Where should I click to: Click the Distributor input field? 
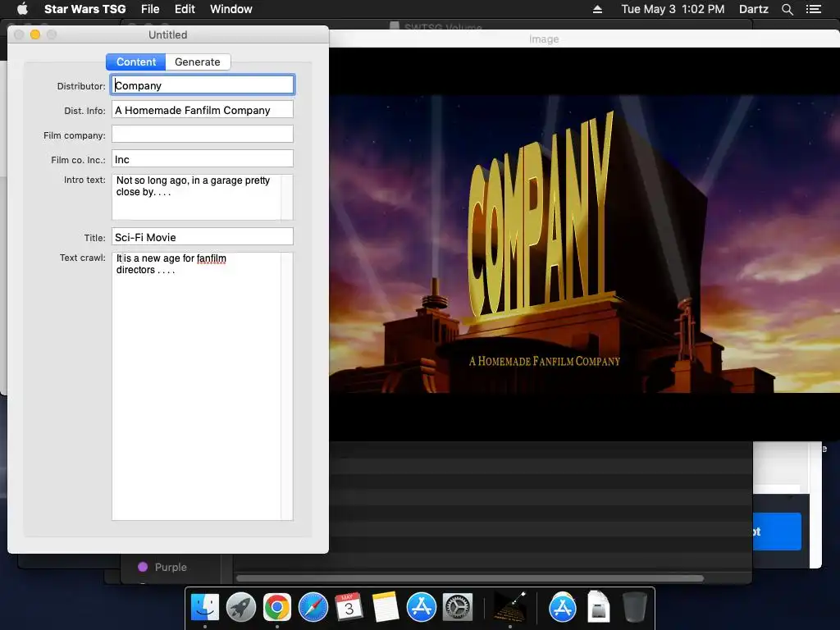point(203,85)
